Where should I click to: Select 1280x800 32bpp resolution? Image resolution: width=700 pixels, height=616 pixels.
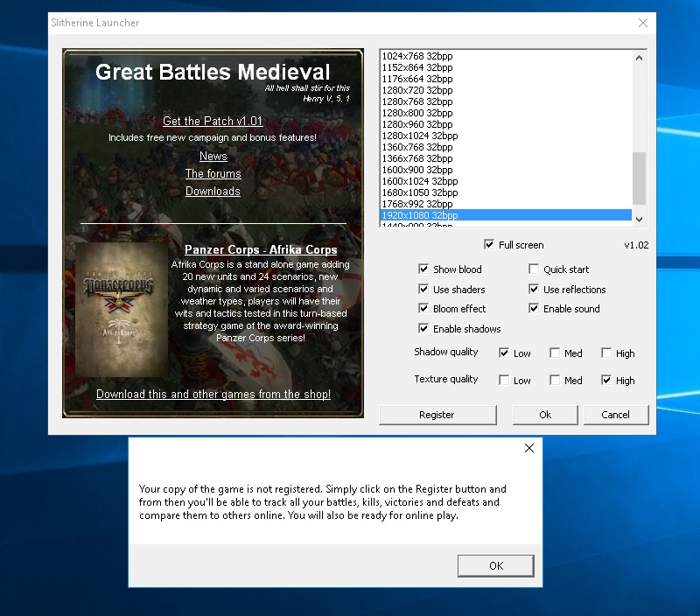pyautogui.click(x=506, y=113)
